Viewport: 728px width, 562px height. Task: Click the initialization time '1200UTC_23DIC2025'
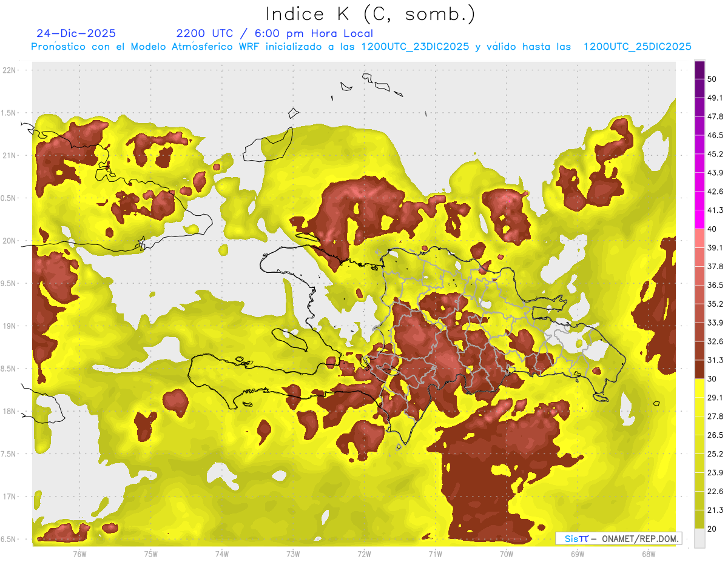[415, 47]
